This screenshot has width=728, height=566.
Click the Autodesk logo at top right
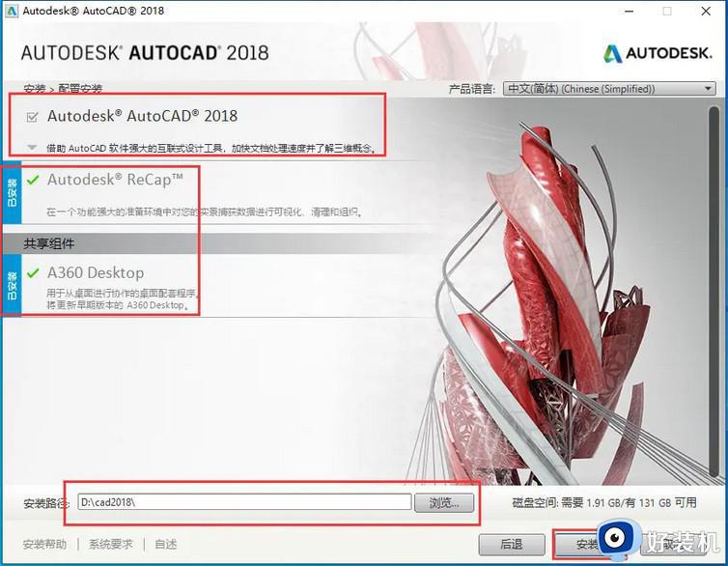click(x=658, y=53)
